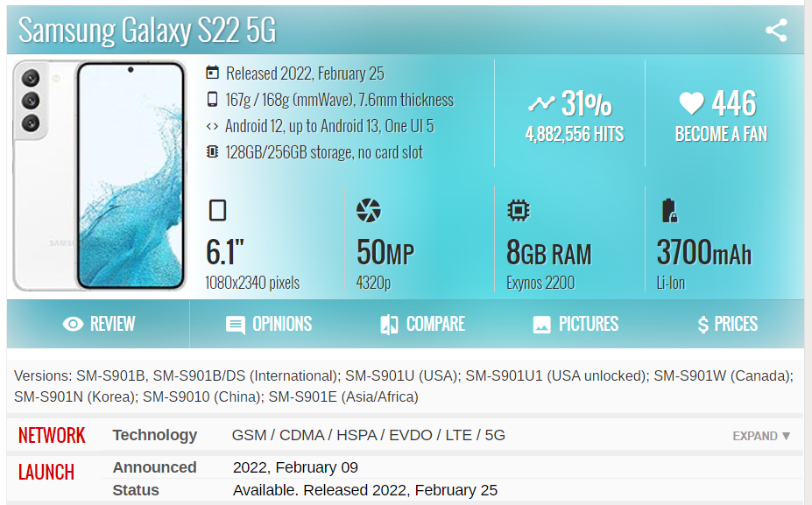Click the storage chip icon
The height and width of the screenshot is (505, 812).
coord(212,151)
